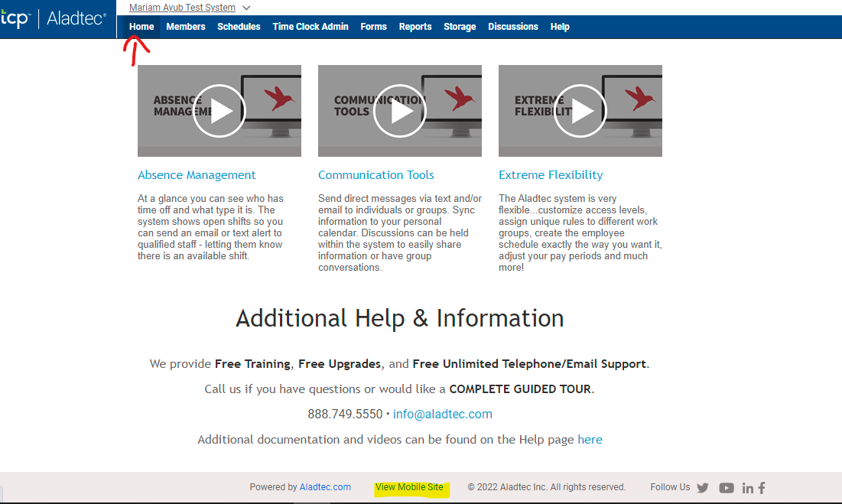
Task: Open the Facebook icon link
Action: pos(762,488)
